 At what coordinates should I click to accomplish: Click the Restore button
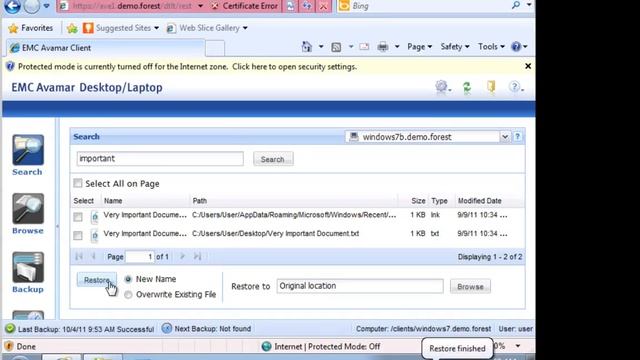point(97,280)
